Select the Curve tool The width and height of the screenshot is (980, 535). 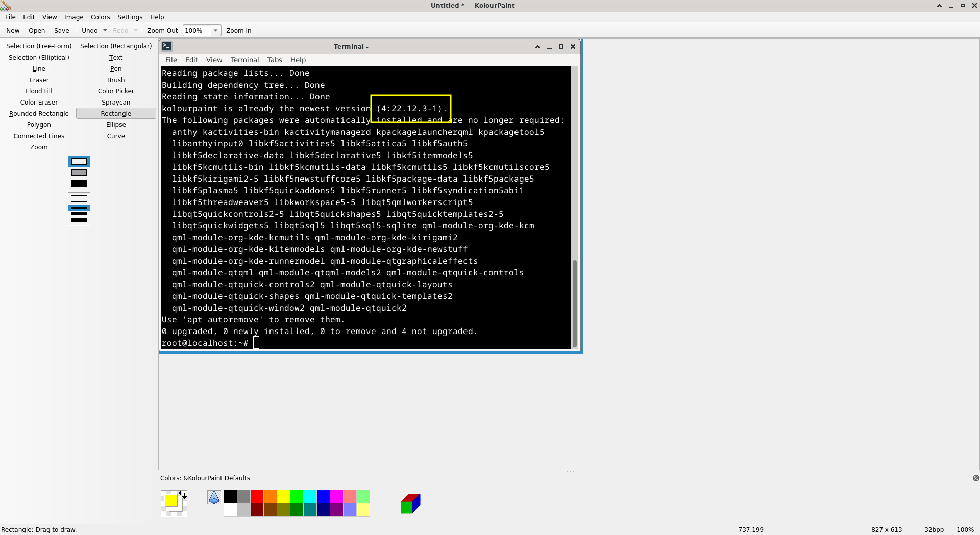pos(116,136)
